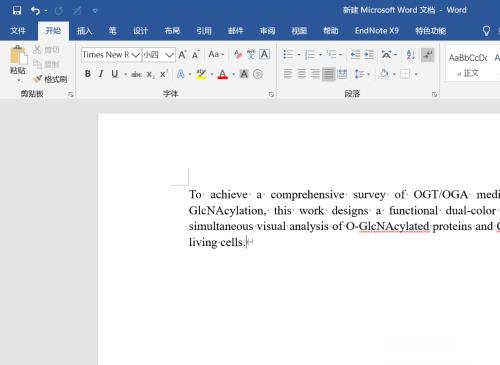Expand the paste options arrow under 粘贴
The height and width of the screenshot is (365, 500).
pos(18,80)
